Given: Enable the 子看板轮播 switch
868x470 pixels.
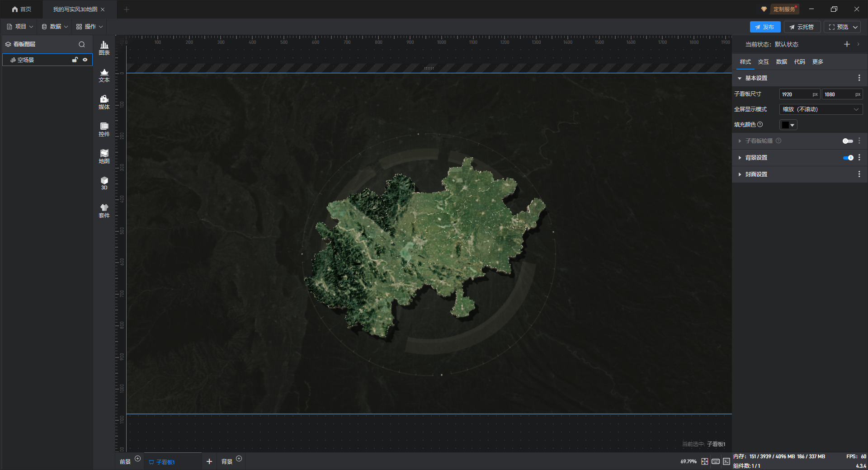Looking at the screenshot, I should tap(848, 141).
